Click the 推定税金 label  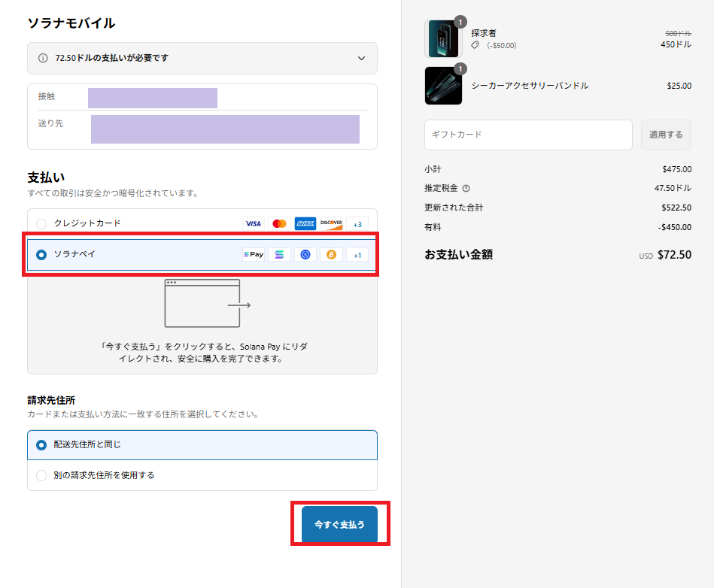441,188
